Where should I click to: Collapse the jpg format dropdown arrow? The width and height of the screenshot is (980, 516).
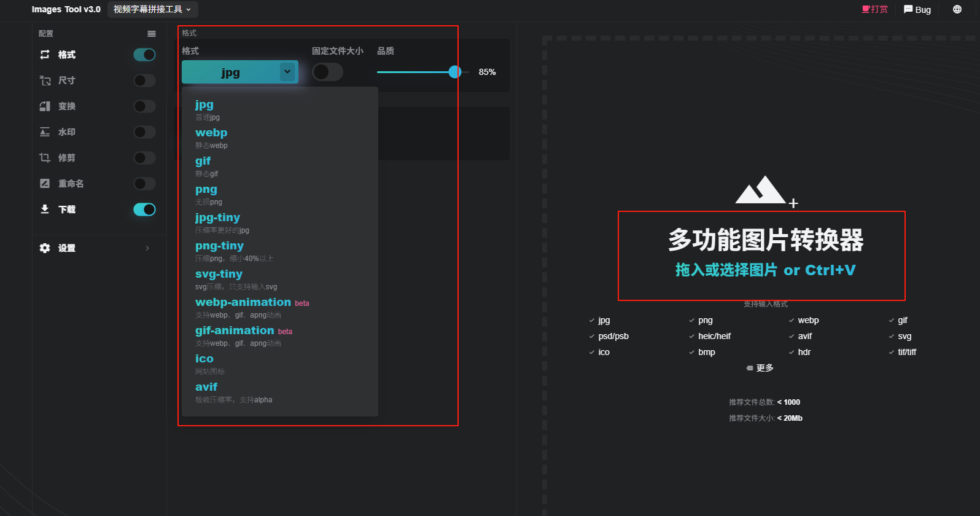287,72
